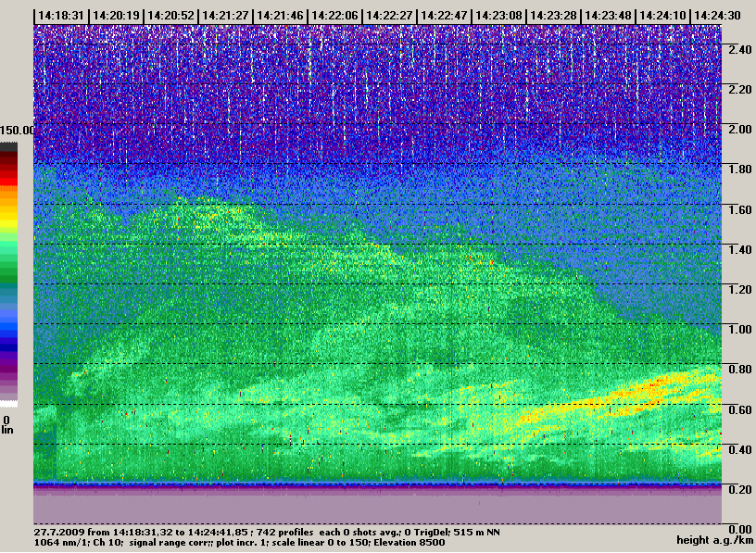Click the 14:24:10 time label
This screenshot has height=553, width=756.
point(662,16)
